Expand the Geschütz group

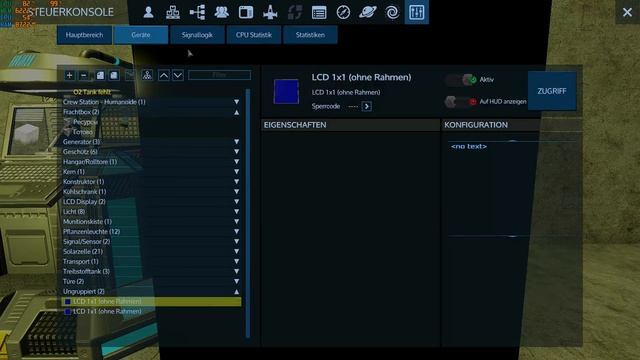pyautogui.click(x=236, y=151)
